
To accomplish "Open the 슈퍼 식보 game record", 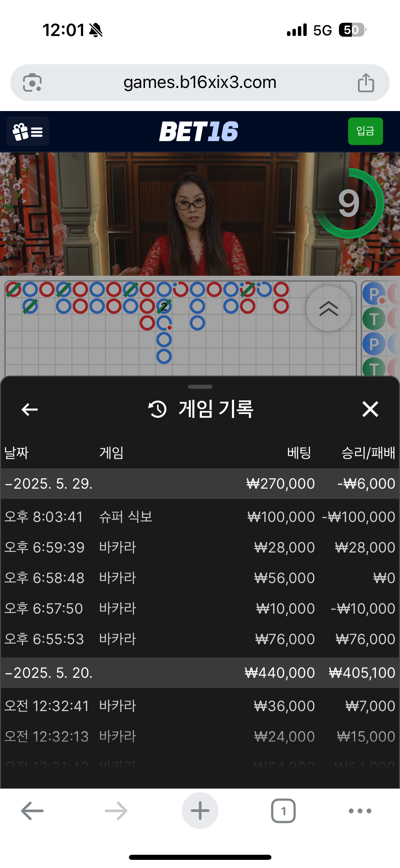I will (x=200, y=517).
